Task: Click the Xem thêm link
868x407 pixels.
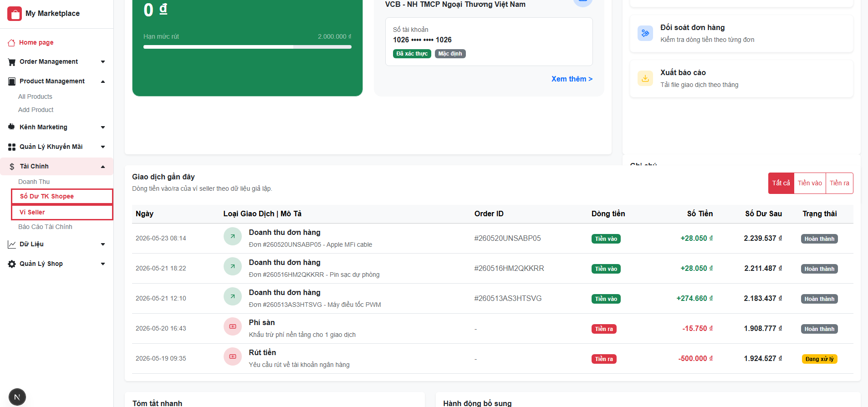Action: pyautogui.click(x=572, y=79)
